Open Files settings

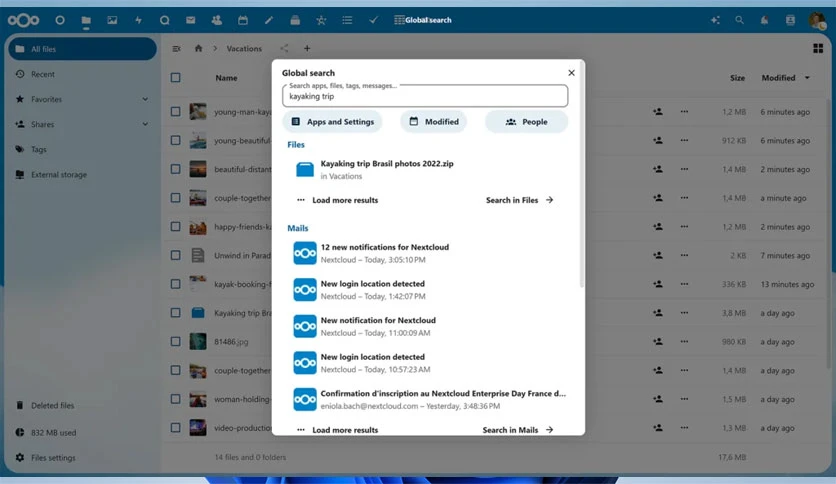point(82,457)
